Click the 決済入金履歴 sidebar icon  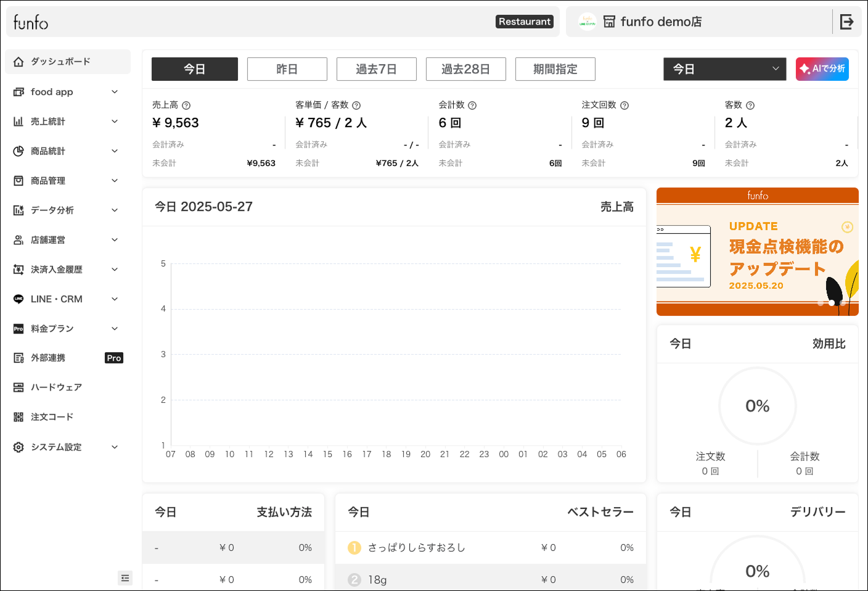click(x=18, y=270)
